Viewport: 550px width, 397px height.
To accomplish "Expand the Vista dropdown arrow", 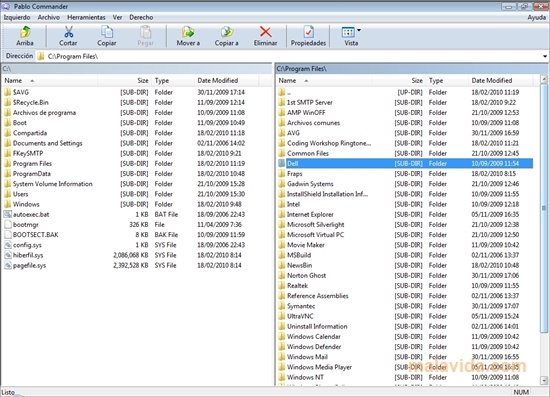I will tap(359, 31).
